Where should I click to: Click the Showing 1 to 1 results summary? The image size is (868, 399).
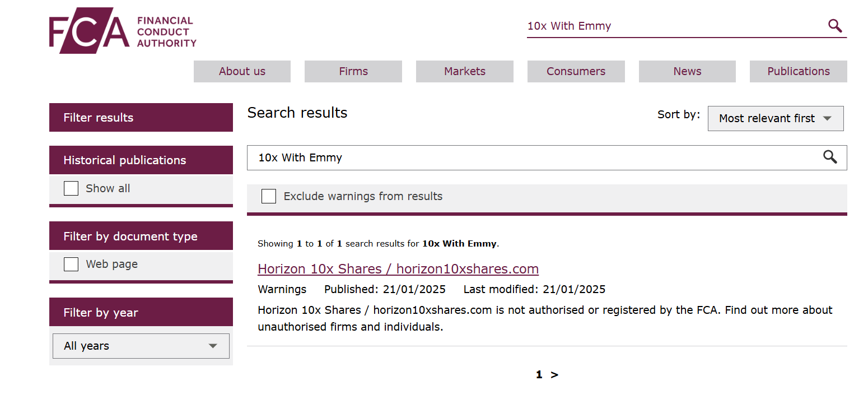click(x=379, y=244)
